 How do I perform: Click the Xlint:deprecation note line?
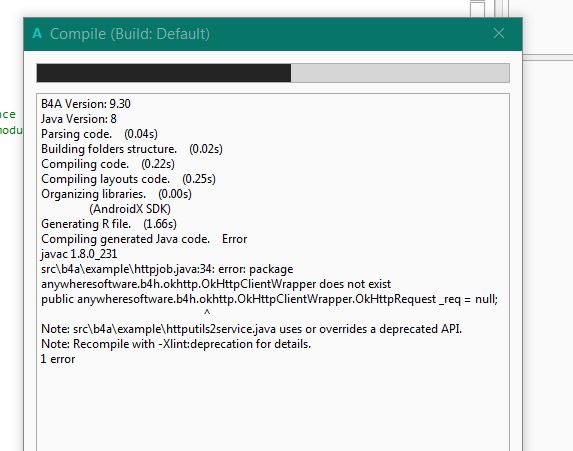(176, 344)
